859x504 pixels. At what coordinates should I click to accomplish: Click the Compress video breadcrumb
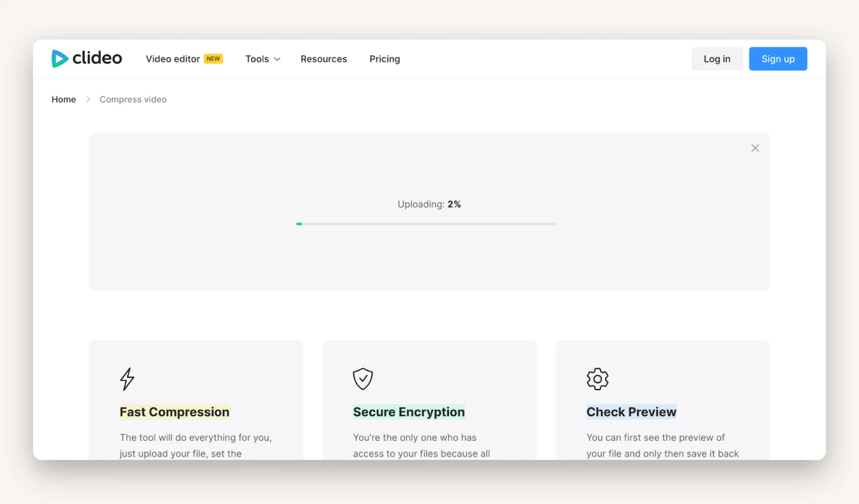pyautogui.click(x=133, y=100)
